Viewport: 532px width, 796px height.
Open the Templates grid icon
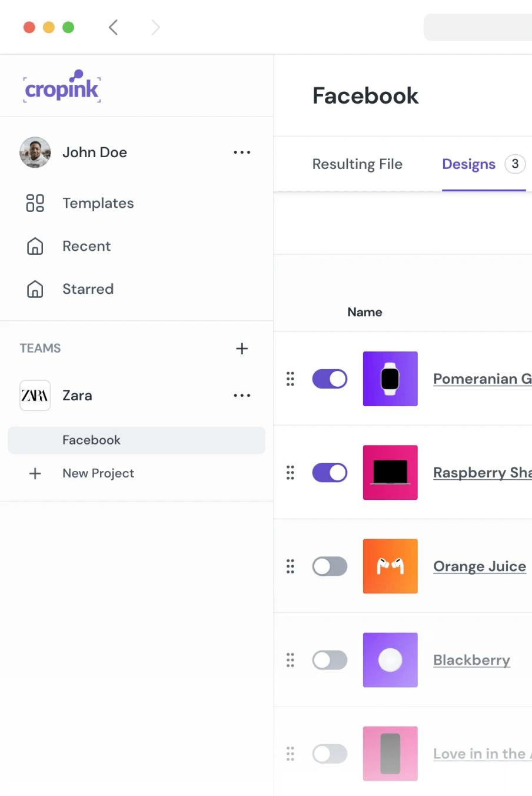(35, 203)
